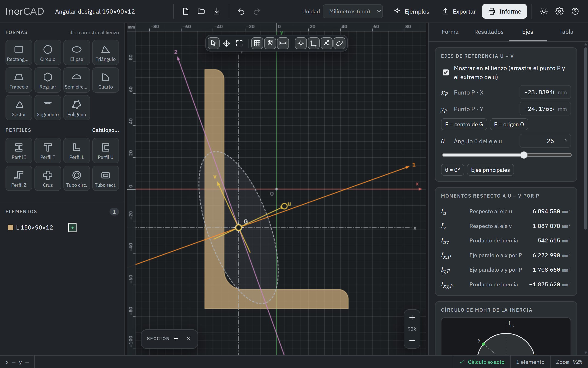Uncheck Mostrar en el lienzo checkbox

[446, 72]
